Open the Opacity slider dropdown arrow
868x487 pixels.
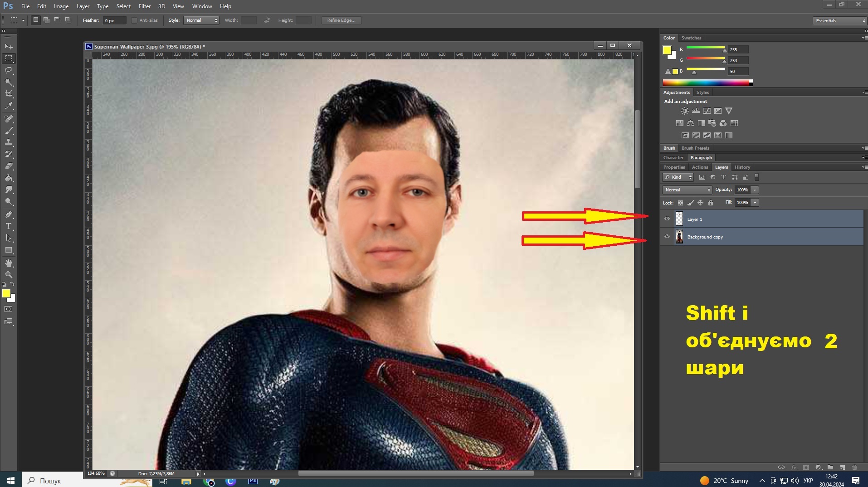[755, 190]
